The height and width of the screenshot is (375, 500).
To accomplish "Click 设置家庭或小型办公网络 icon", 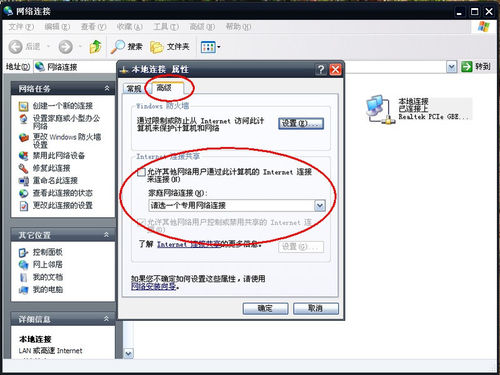I will click(23, 119).
